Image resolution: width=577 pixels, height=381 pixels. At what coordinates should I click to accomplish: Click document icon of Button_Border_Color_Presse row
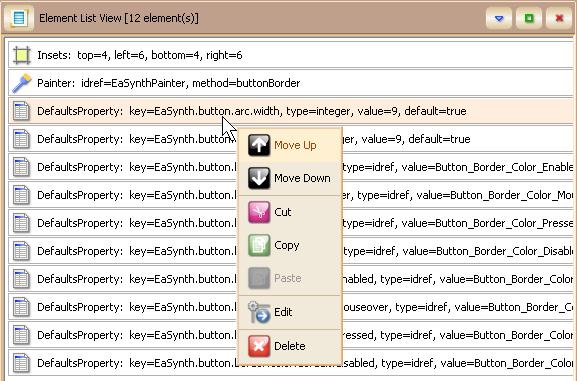click(x=21, y=223)
